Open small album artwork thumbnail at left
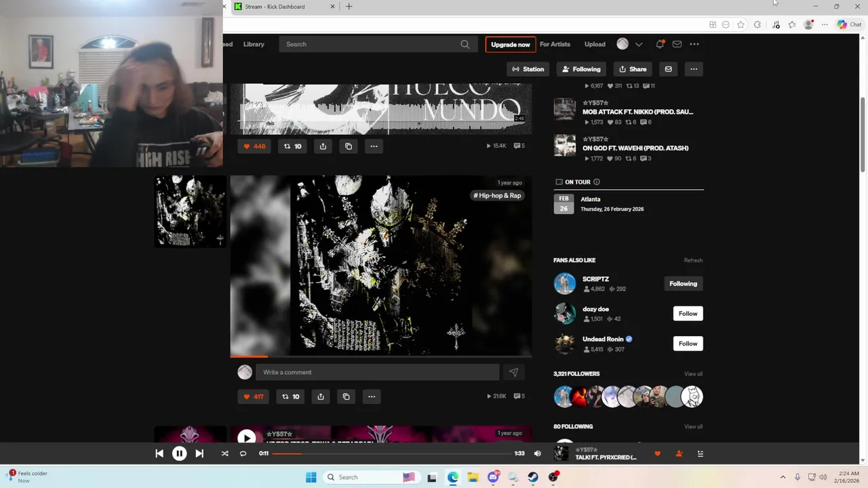868x488 pixels. (x=191, y=211)
